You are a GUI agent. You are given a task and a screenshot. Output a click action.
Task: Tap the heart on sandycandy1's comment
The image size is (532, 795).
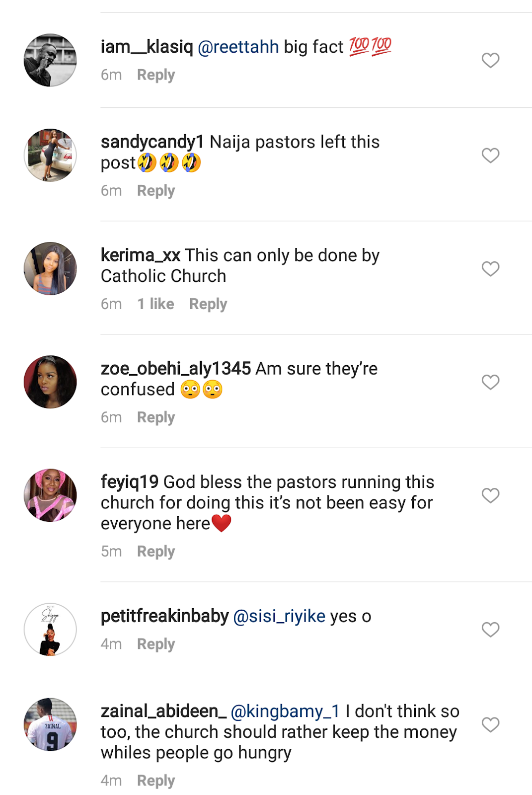click(x=490, y=156)
